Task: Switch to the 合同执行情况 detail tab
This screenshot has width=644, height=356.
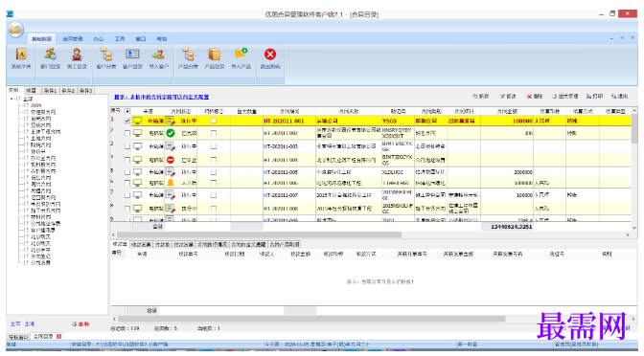Action: coord(212,244)
